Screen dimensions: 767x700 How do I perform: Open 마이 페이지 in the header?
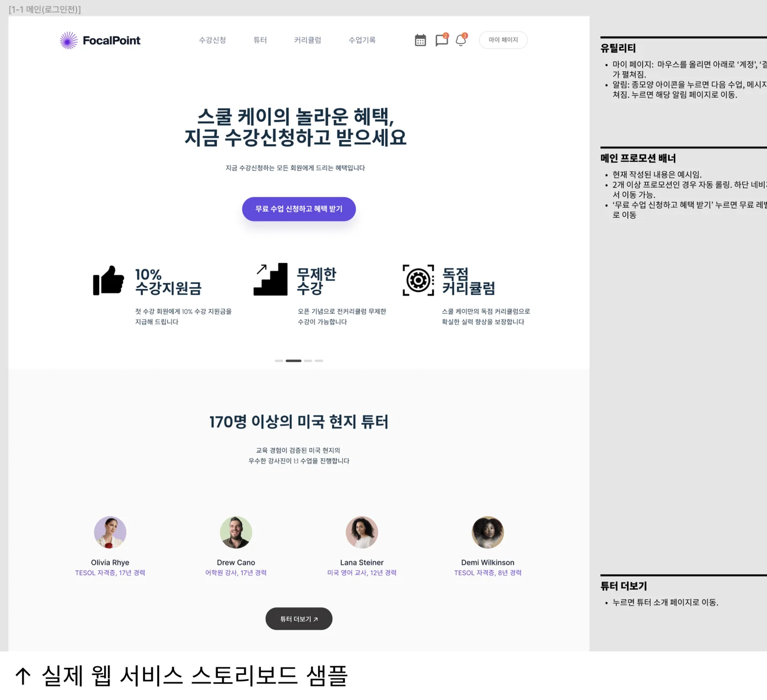(x=503, y=40)
